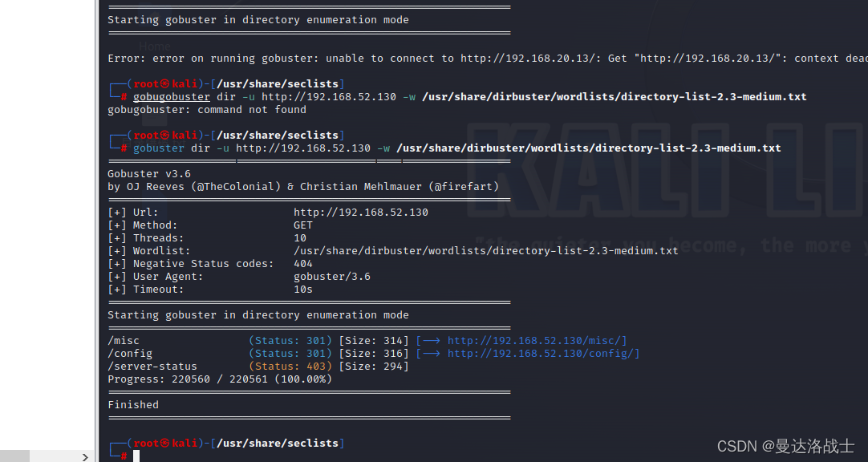Viewport: 868px width, 462px height.
Task: Open the http://192.168.52.130/misc/ redirect link
Action: click(537, 341)
